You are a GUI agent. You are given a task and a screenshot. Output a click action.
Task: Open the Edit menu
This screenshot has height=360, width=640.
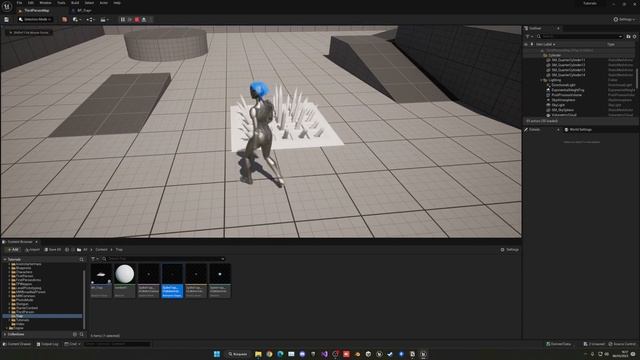tap(31, 3)
